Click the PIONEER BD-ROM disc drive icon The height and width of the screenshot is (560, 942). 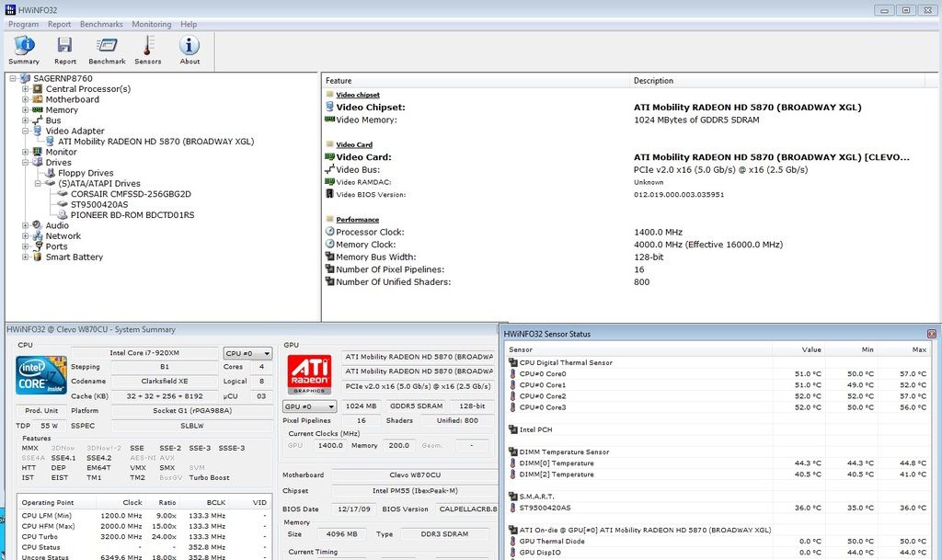tap(63, 215)
